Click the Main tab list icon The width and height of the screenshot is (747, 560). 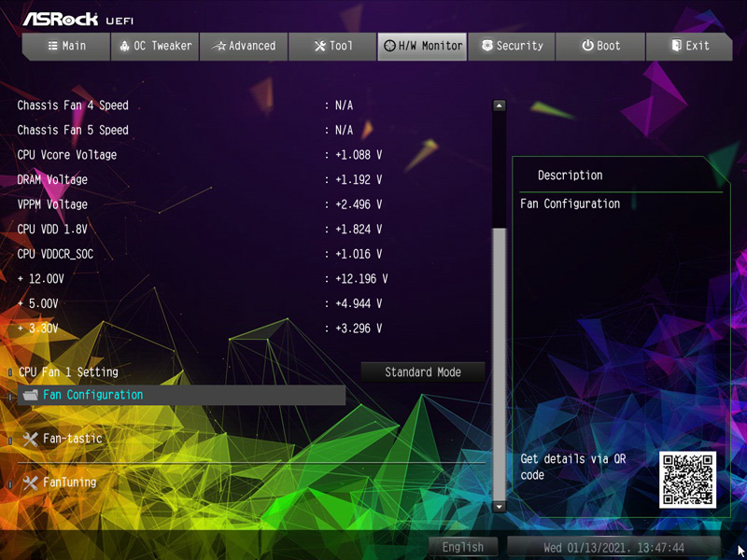[52, 46]
